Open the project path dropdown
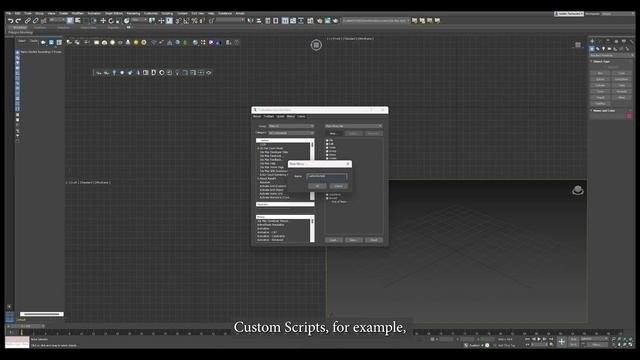Screen dimensions: 640x360 click(x=376, y=20)
